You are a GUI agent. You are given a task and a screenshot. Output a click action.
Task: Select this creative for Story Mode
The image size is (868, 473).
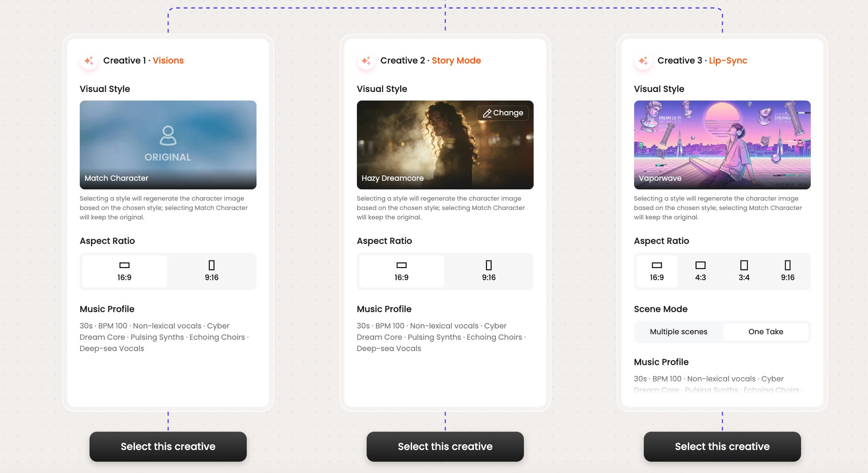[x=445, y=447]
